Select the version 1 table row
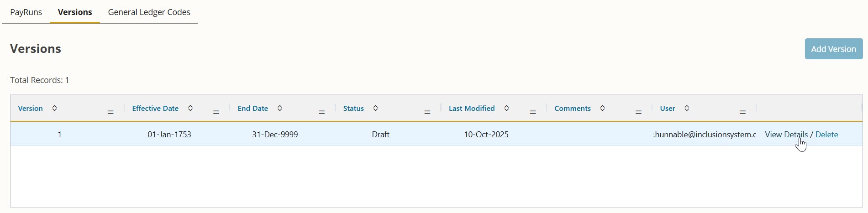This screenshot has width=868, height=213. (x=436, y=135)
